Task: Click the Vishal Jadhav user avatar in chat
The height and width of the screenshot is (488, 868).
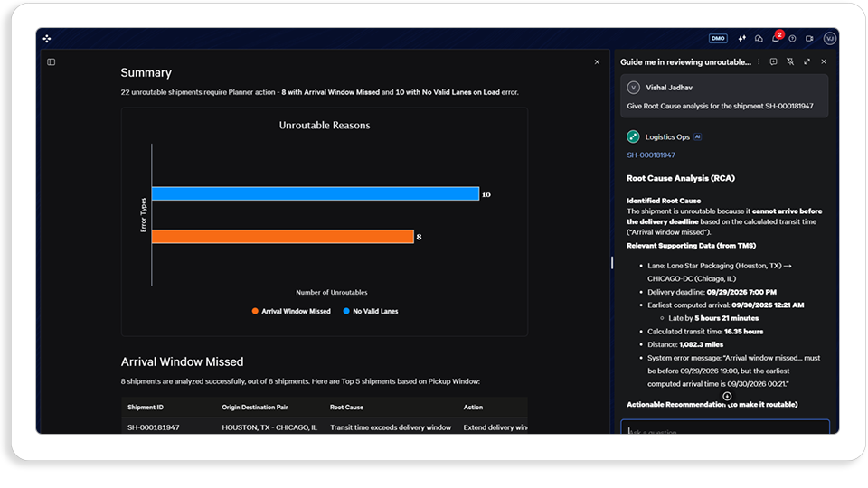Action: coord(633,88)
